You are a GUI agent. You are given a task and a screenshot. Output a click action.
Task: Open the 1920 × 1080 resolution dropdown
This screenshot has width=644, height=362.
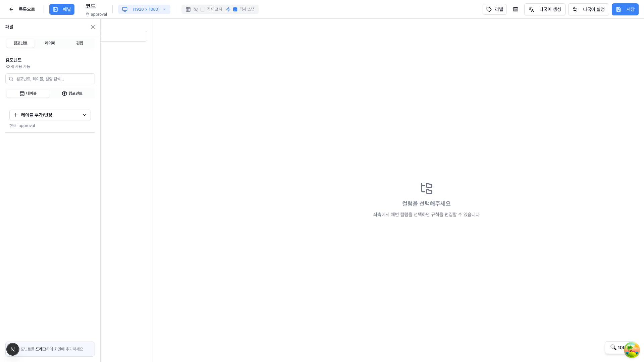144,9
